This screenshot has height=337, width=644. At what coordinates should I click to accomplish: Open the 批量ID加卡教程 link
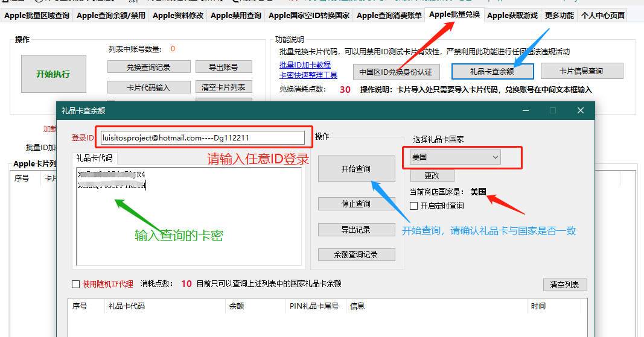pyautogui.click(x=305, y=65)
